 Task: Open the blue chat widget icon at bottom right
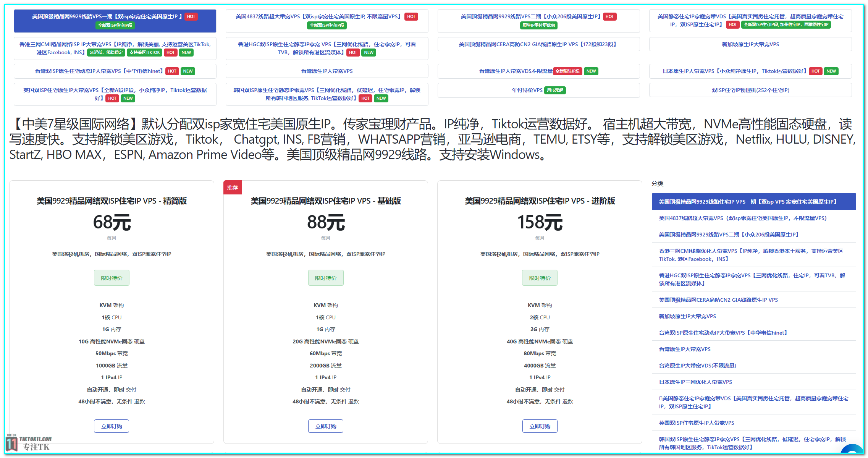coord(852,449)
